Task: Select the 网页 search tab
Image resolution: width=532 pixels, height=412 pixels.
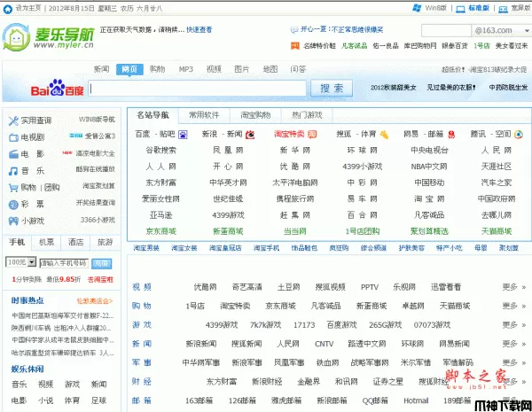Action: pyautogui.click(x=129, y=69)
